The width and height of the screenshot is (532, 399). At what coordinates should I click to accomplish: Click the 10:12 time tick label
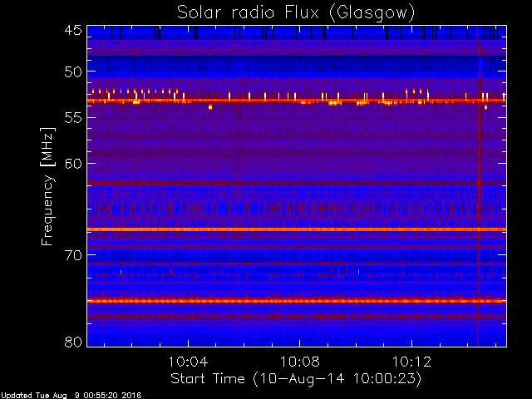(412, 362)
